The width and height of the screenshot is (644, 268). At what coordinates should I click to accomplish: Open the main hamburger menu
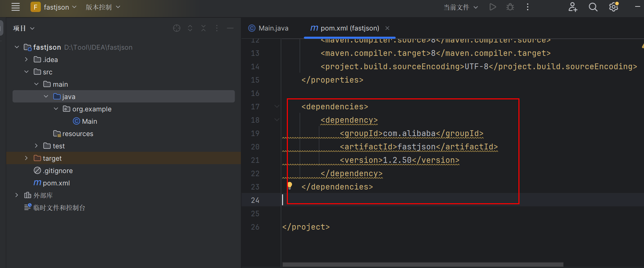pyautogui.click(x=15, y=7)
